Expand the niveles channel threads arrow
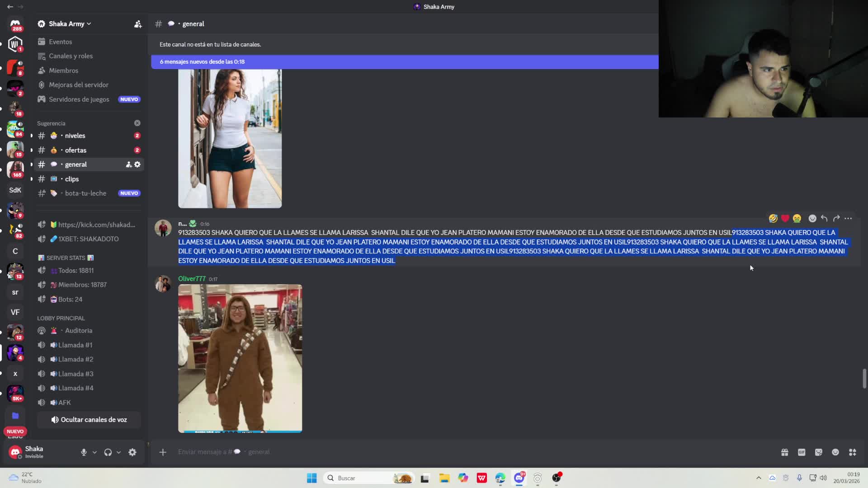Screen dimensions: 868x488 click(32, 136)
